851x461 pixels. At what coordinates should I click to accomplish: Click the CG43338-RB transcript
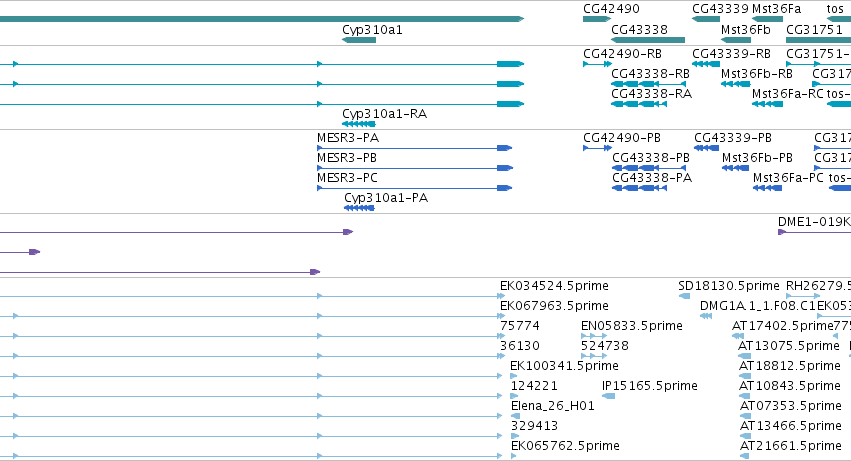(649, 84)
